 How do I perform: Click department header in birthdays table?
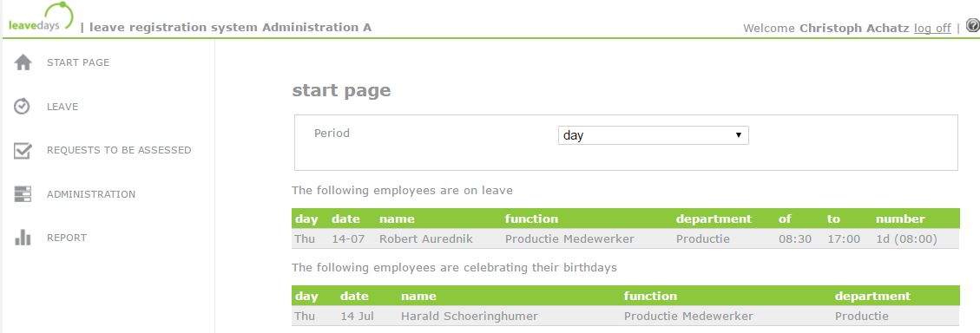pos(872,296)
